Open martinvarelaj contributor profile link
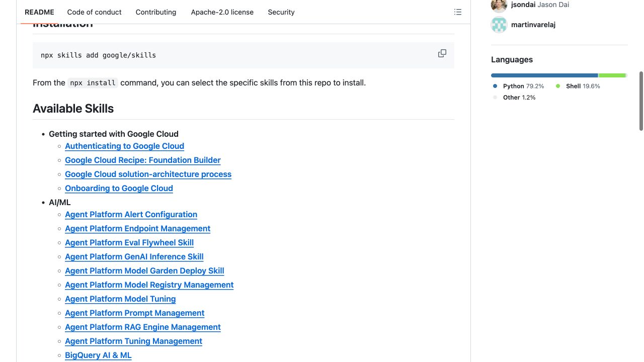The height and width of the screenshot is (362, 644). [533, 25]
